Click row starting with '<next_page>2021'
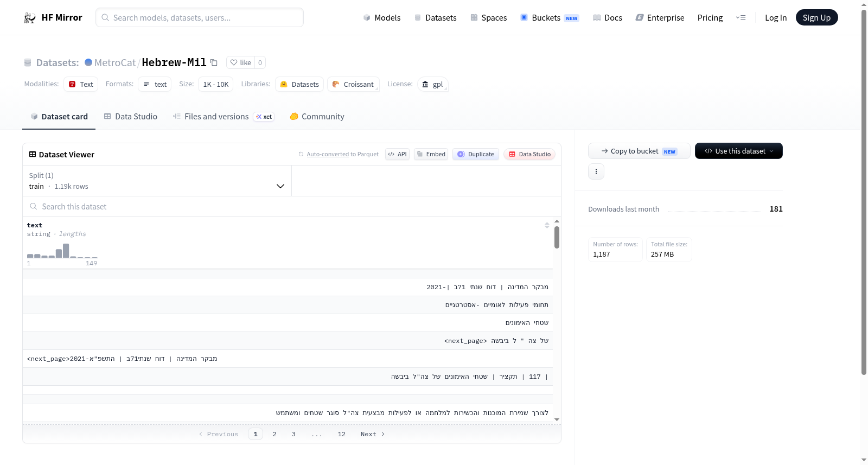Image resolution: width=868 pixels, height=465 pixels. point(288,359)
